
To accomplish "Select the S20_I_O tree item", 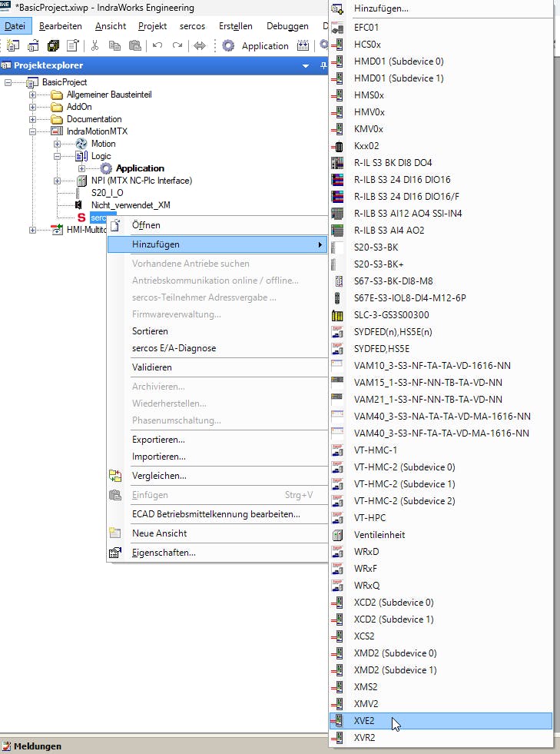I will [107, 193].
